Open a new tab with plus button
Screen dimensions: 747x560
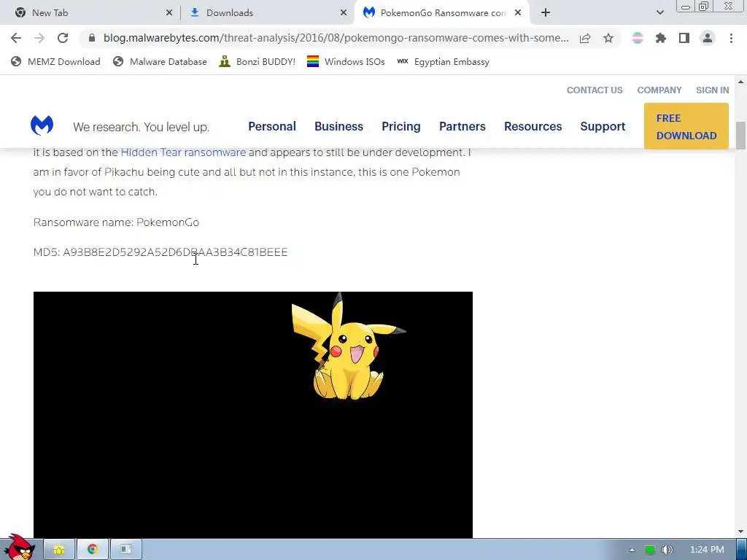[x=546, y=13]
